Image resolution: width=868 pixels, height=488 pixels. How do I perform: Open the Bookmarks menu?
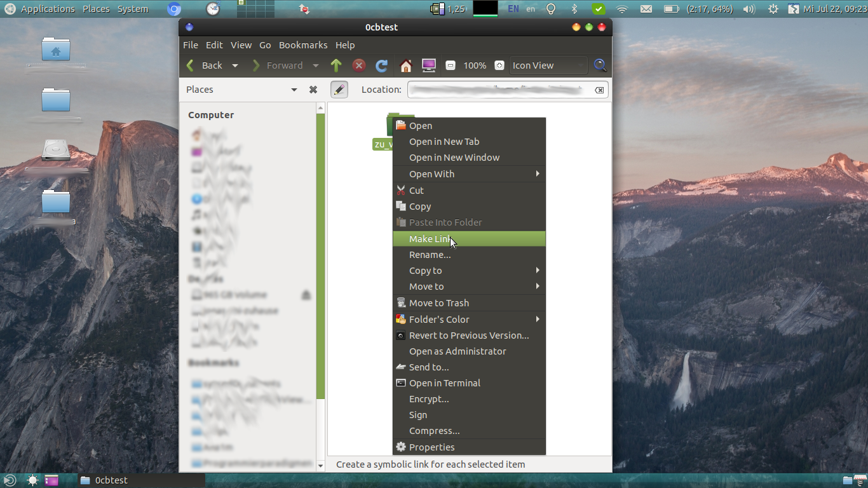303,44
